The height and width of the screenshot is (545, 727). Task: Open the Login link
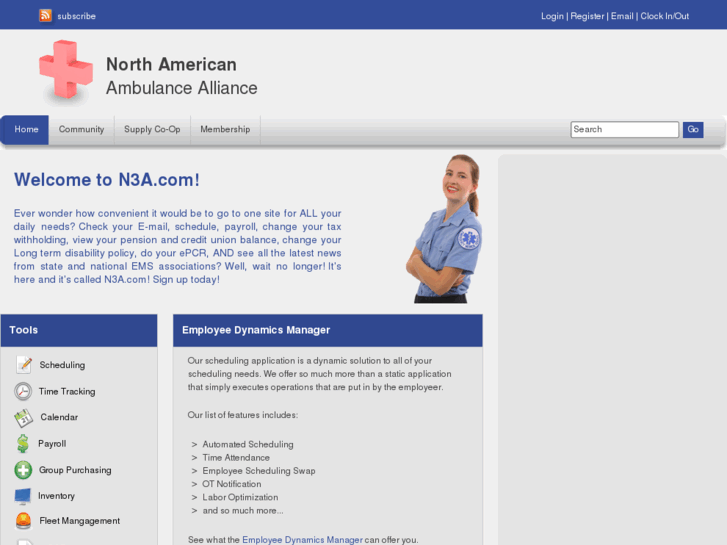(x=552, y=16)
